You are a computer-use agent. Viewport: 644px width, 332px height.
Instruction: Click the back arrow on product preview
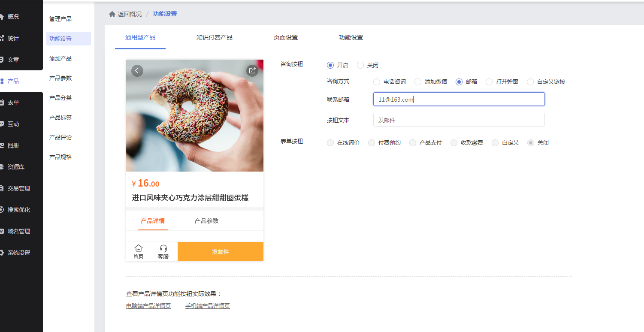pos(137,71)
